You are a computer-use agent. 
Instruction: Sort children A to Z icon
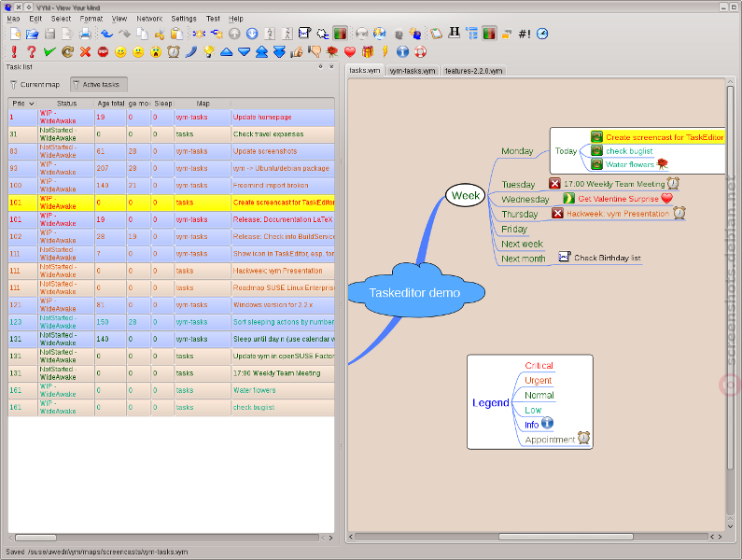coord(270,34)
